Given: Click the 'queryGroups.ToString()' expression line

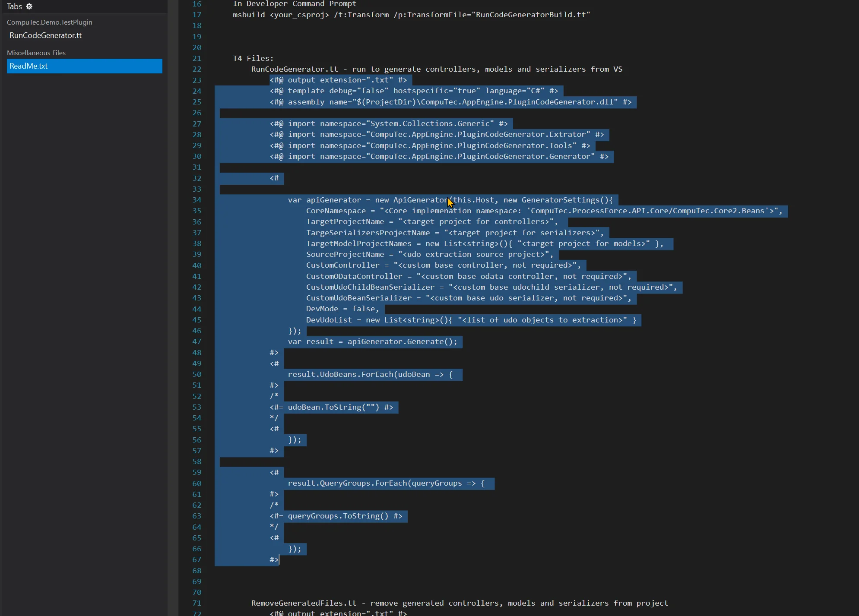Looking at the screenshot, I should [x=338, y=516].
